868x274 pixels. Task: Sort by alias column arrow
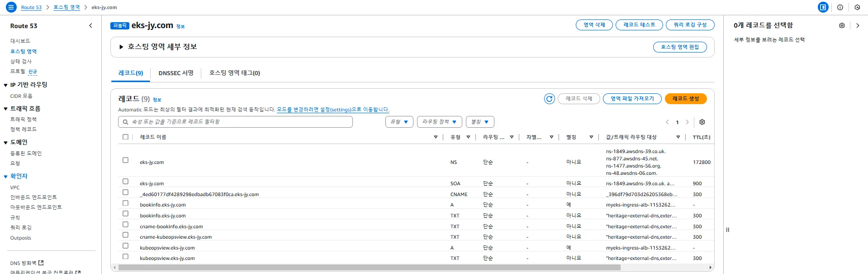pyautogui.click(x=591, y=137)
